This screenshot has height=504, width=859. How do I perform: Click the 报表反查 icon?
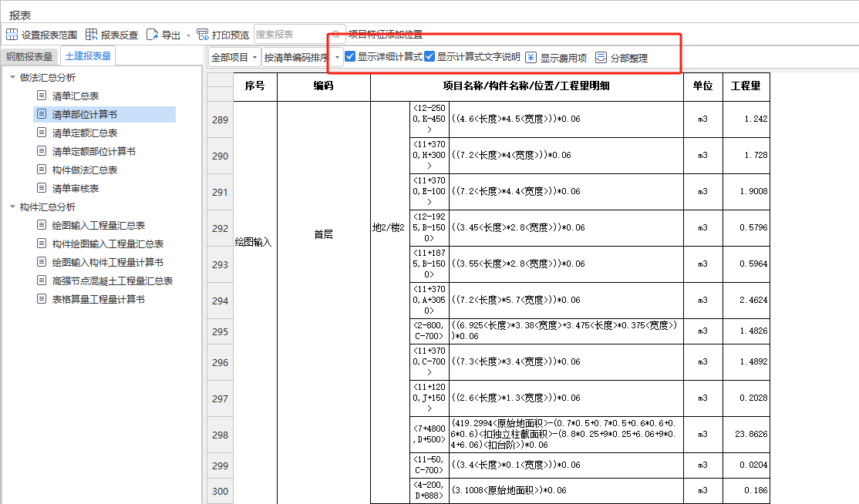click(x=92, y=35)
